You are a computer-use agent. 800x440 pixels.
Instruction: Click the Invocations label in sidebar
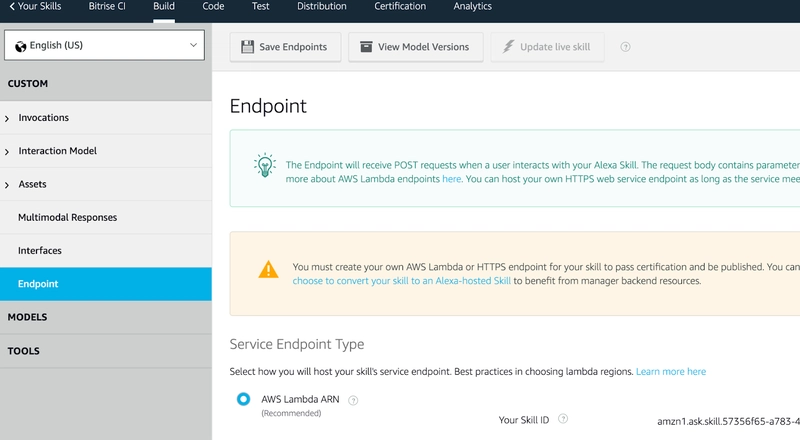43,118
